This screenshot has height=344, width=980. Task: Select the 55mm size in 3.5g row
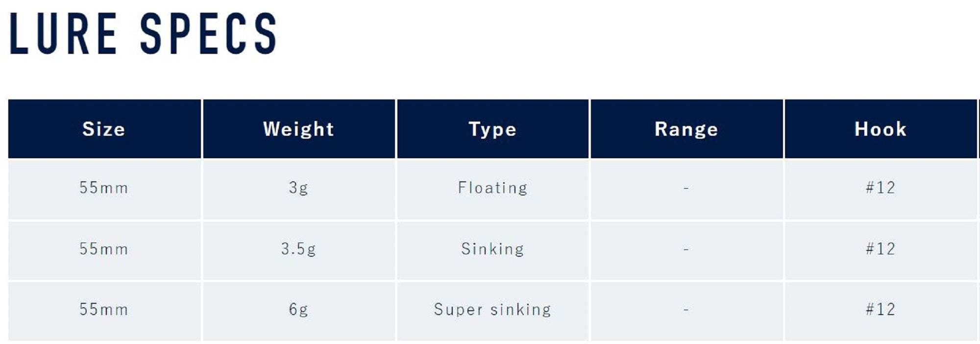pos(104,249)
